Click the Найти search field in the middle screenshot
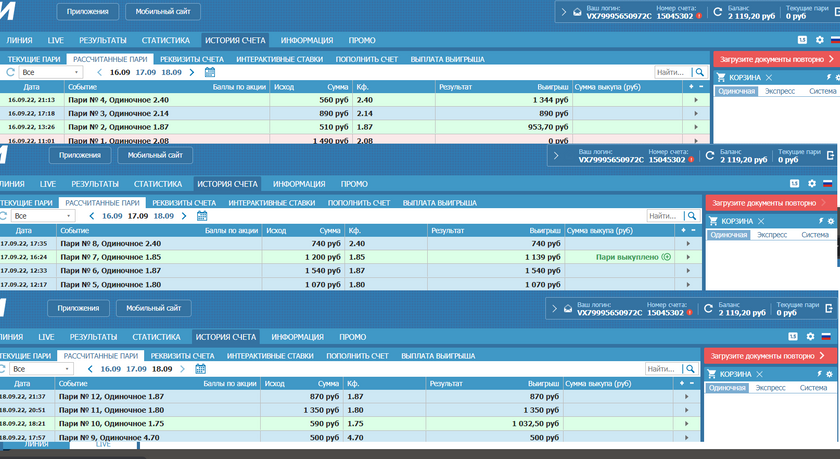Screen dimensions: 840x459 point(665,216)
